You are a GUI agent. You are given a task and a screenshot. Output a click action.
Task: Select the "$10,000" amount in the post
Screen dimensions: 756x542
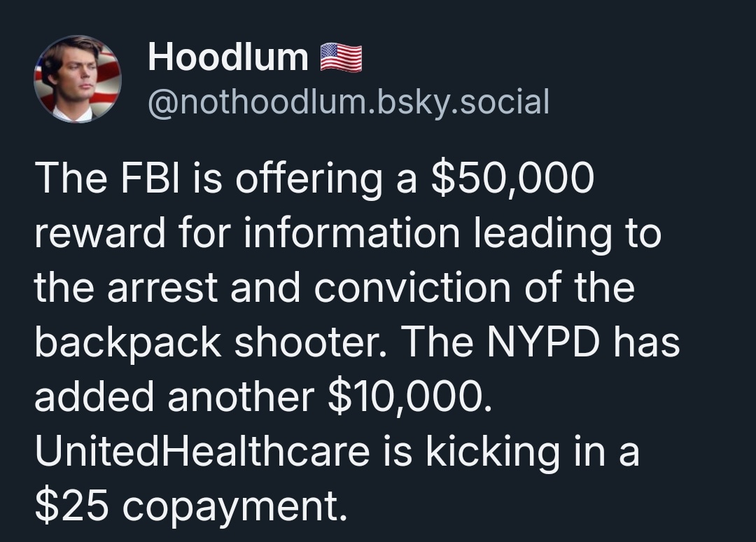[x=405, y=398]
